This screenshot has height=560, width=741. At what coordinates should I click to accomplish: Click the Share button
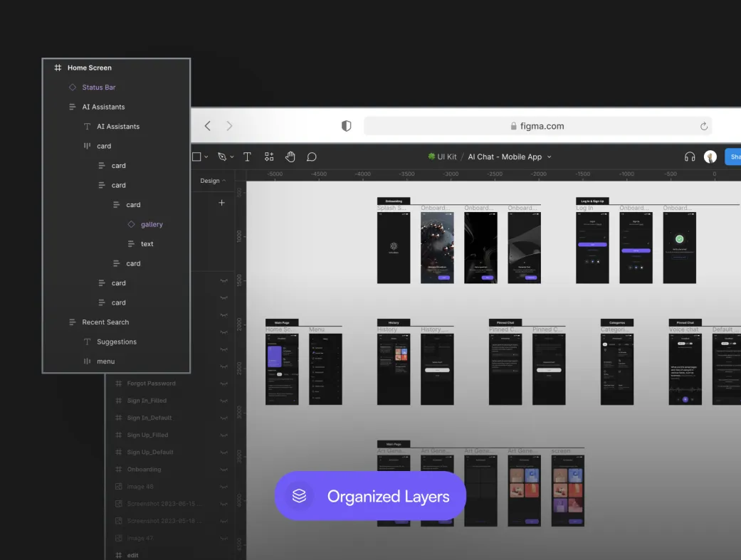[x=733, y=157]
